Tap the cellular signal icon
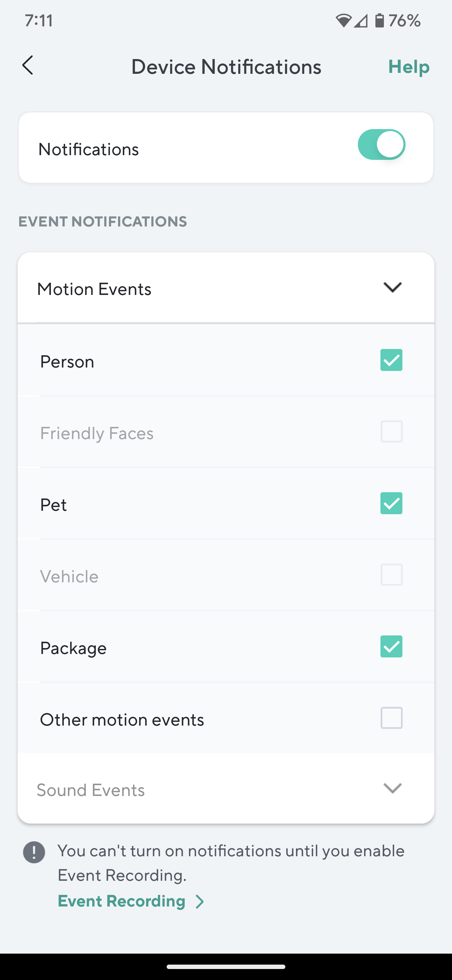The width and height of the screenshot is (452, 980). [x=360, y=20]
